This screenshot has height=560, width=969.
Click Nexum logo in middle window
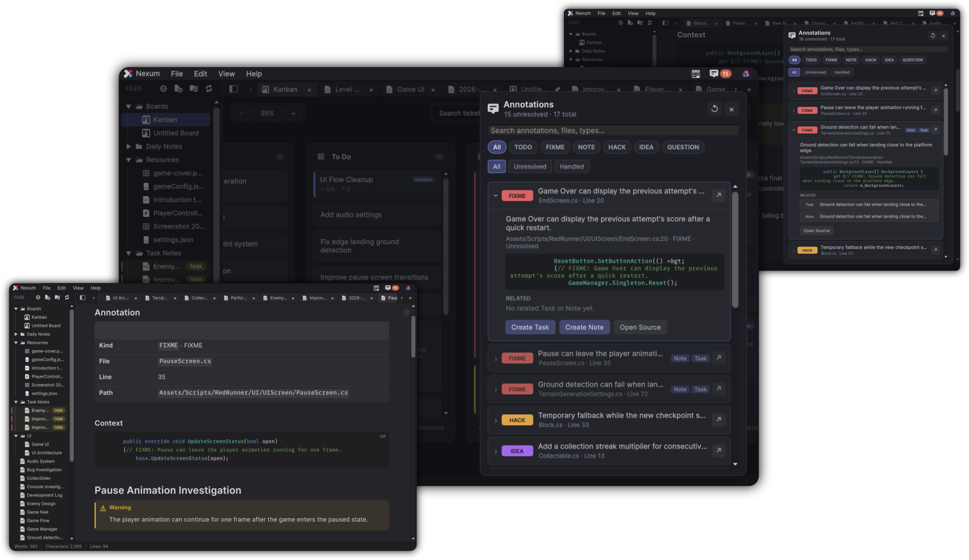pos(128,74)
